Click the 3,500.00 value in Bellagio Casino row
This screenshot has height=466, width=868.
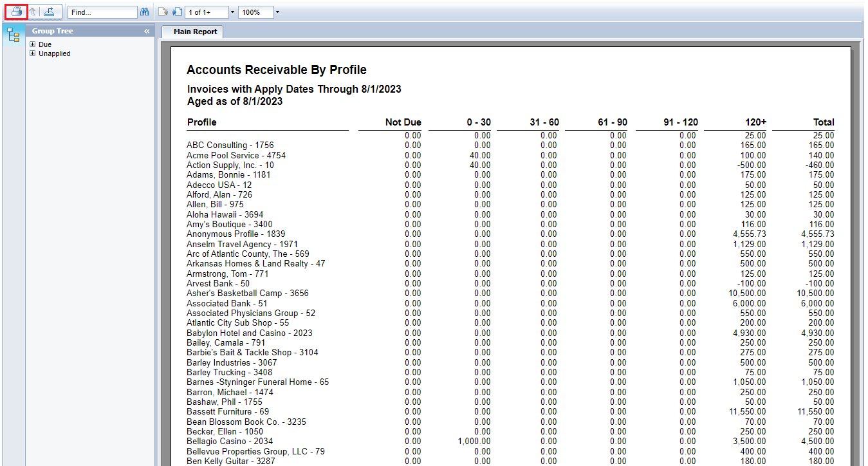[750, 441]
